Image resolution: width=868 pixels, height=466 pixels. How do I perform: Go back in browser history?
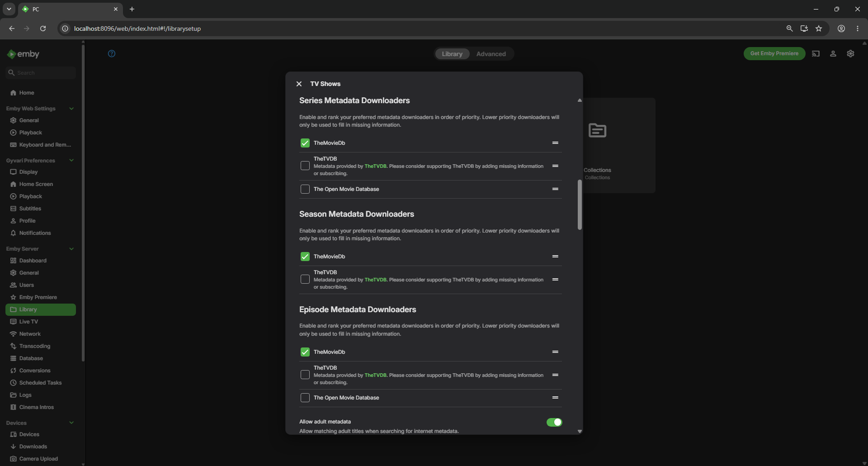click(12, 29)
